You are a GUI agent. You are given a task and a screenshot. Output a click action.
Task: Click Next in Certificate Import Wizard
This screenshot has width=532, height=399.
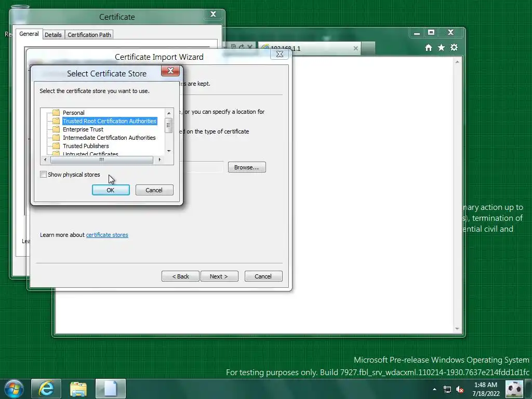click(x=219, y=276)
